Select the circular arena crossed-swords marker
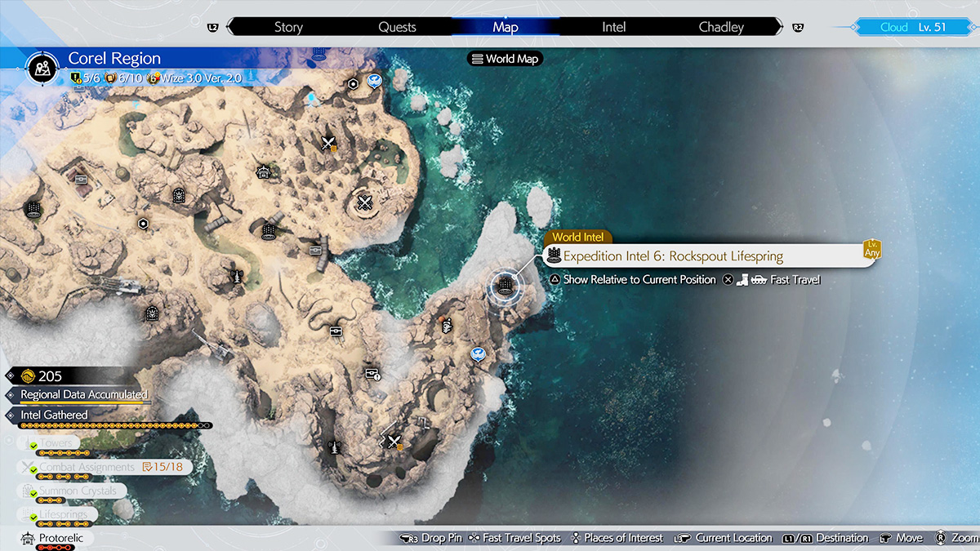980x551 pixels. [x=365, y=202]
